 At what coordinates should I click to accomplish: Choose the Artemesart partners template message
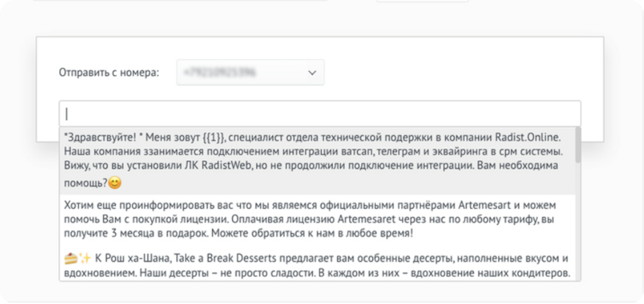click(x=317, y=220)
